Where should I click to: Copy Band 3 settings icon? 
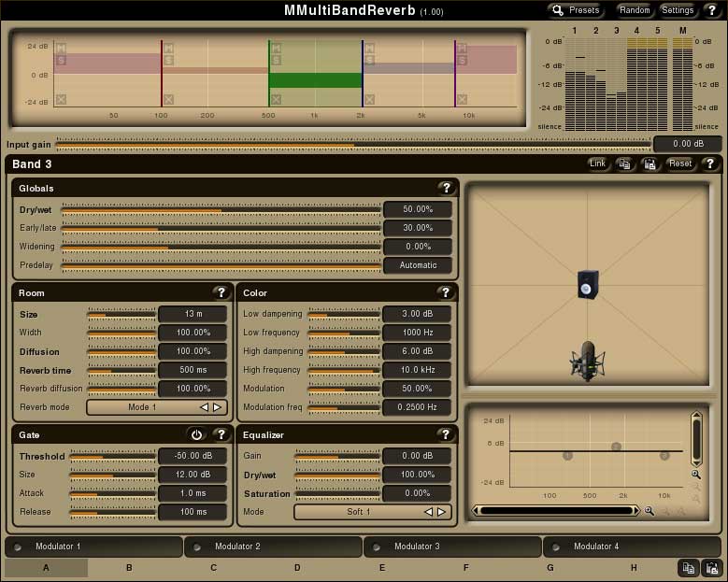point(624,163)
